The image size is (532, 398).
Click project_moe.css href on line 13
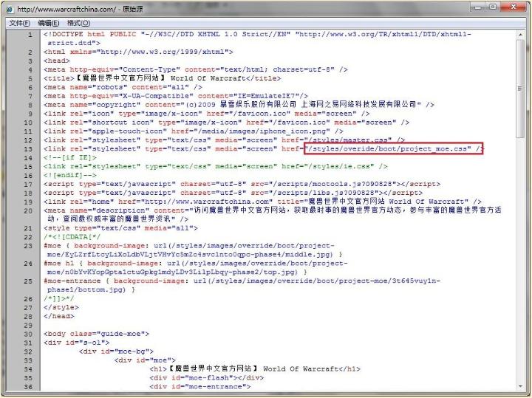point(388,149)
